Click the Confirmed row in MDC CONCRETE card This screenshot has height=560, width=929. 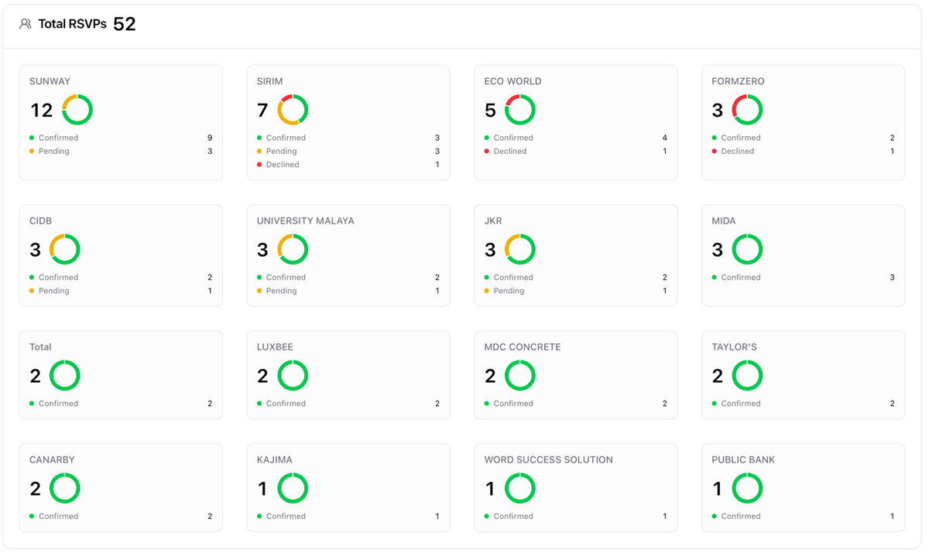point(576,403)
